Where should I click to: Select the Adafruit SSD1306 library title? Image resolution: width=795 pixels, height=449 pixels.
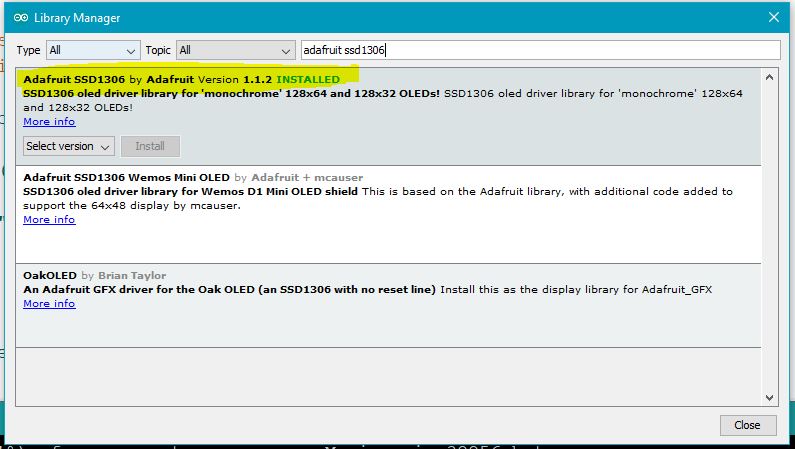pos(74,79)
